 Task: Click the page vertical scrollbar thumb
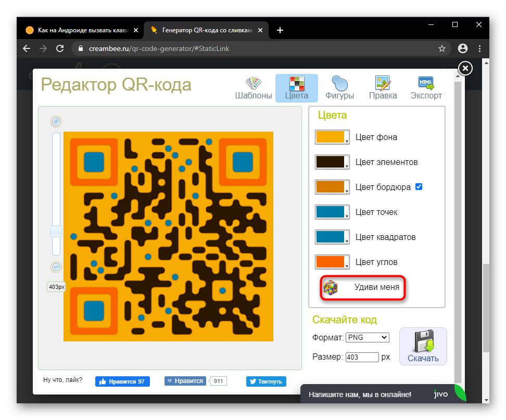click(x=486, y=308)
